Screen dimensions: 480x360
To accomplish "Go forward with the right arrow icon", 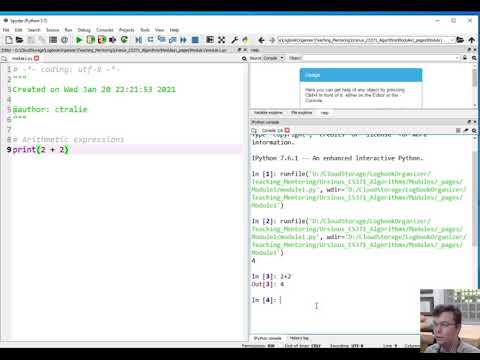I will click(x=272, y=40).
